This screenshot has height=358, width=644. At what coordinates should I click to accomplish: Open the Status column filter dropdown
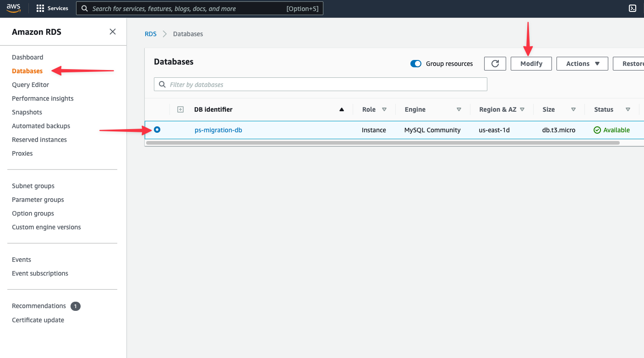[x=628, y=109]
